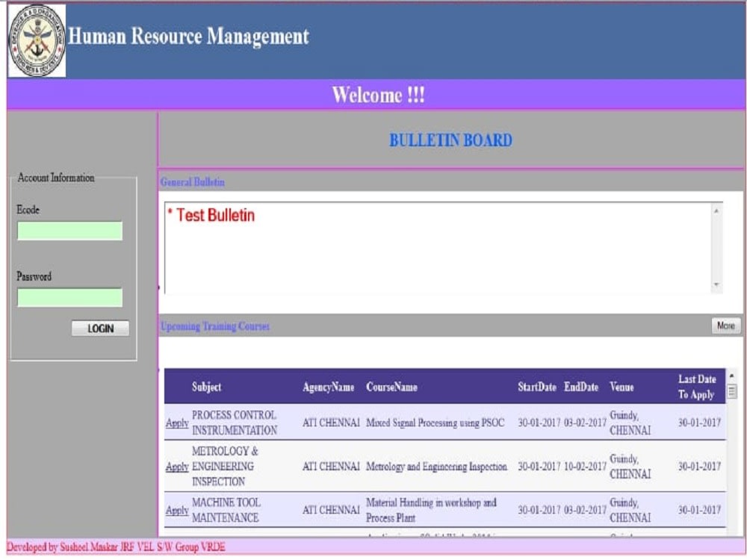The image size is (747, 560).
Task: Focus the Password input field
Action: tap(70, 298)
